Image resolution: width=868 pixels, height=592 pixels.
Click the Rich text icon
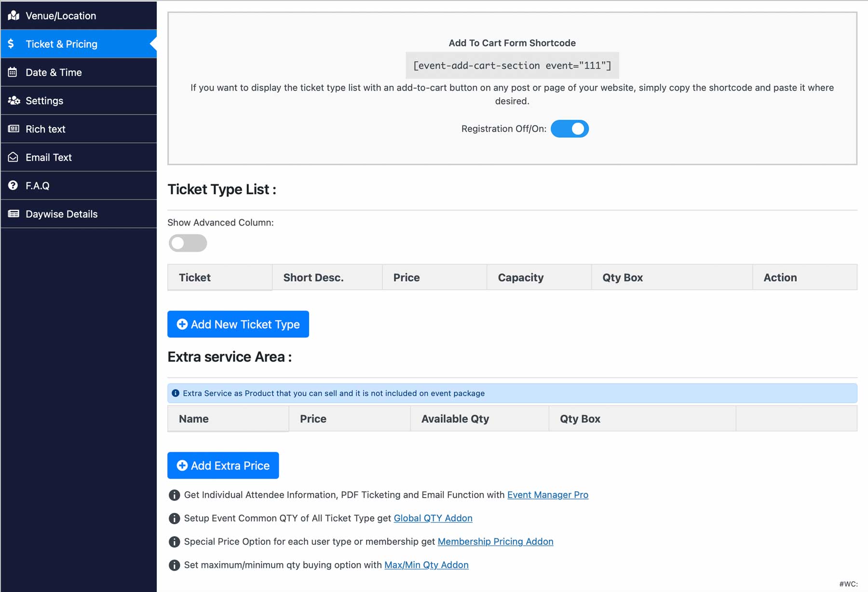pyautogui.click(x=14, y=129)
